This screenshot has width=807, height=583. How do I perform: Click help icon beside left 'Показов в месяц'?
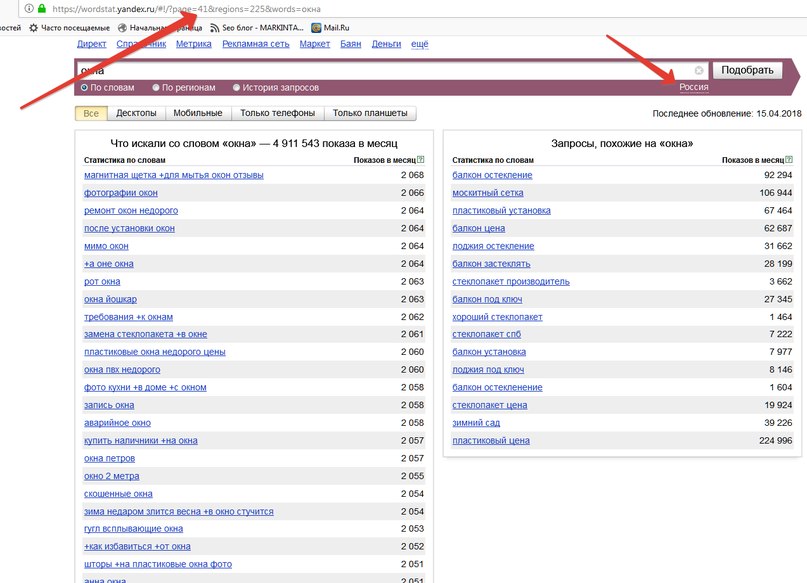(x=420, y=160)
